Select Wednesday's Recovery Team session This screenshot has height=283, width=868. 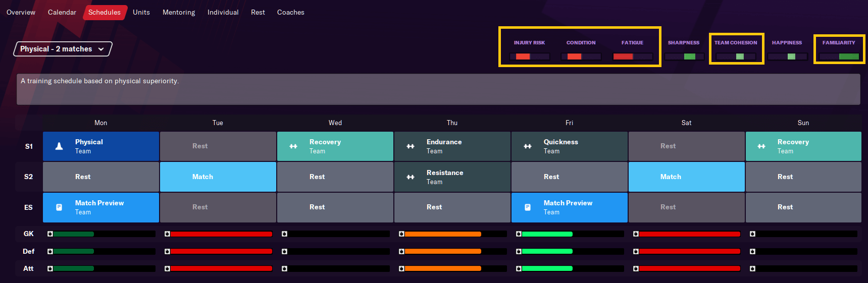pyautogui.click(x=335, y=146)
